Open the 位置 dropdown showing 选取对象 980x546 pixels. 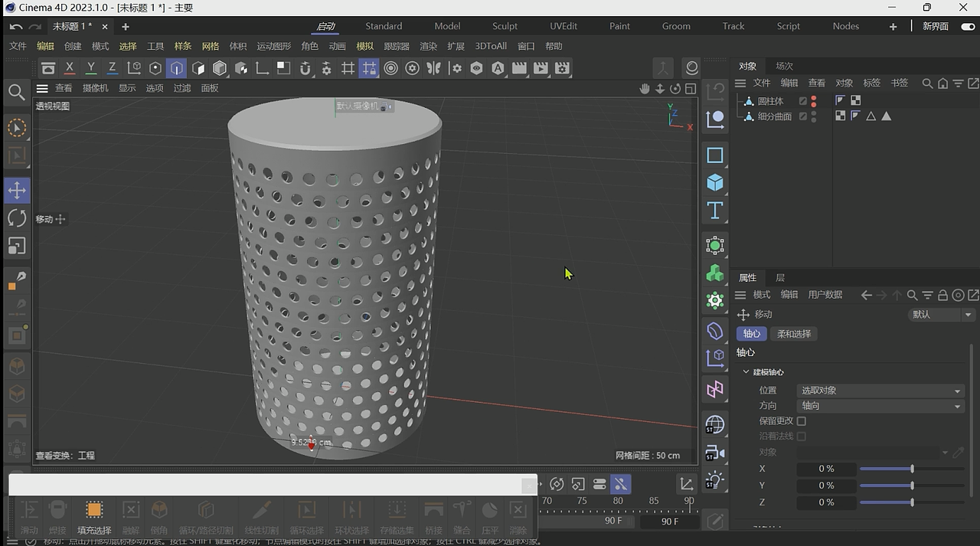[x=879, y=391]
